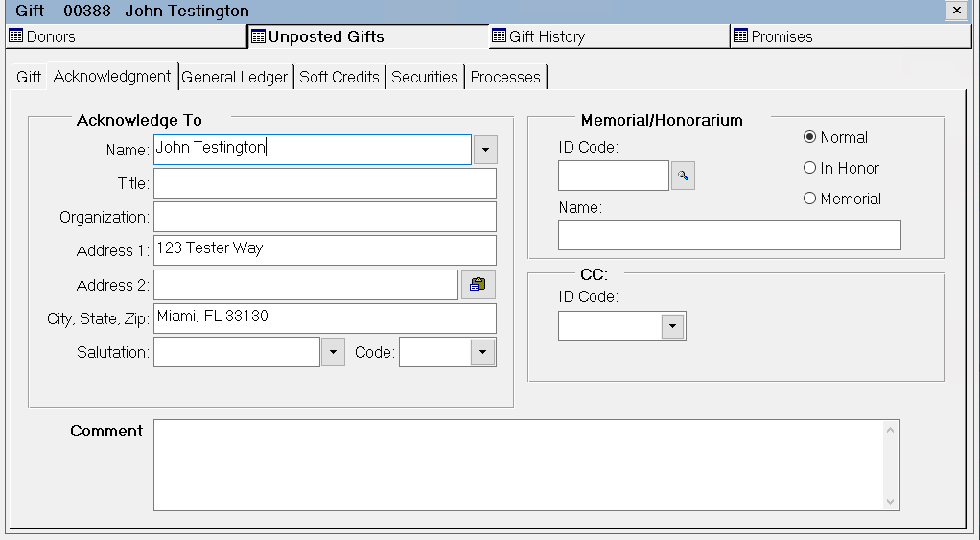Click inside the Comment text area
This screenshot has height=540, width=980.
519,465
